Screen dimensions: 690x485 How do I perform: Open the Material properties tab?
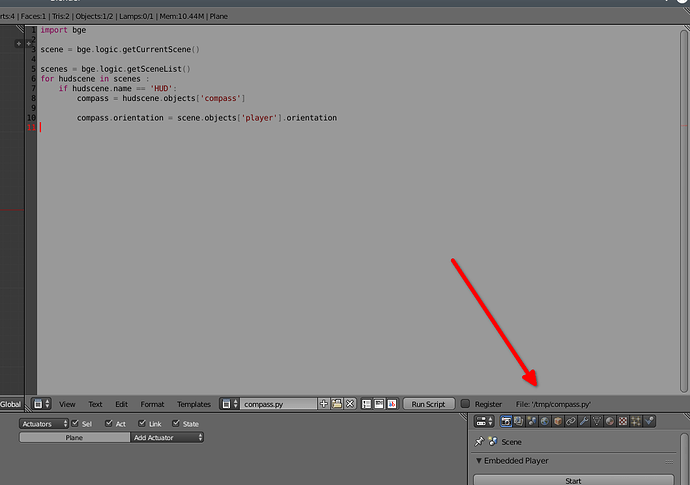pos(610,421)
